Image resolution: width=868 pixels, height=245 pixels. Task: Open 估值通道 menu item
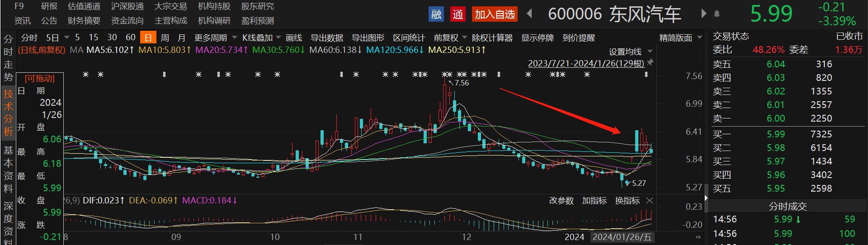tap(84, 6)
